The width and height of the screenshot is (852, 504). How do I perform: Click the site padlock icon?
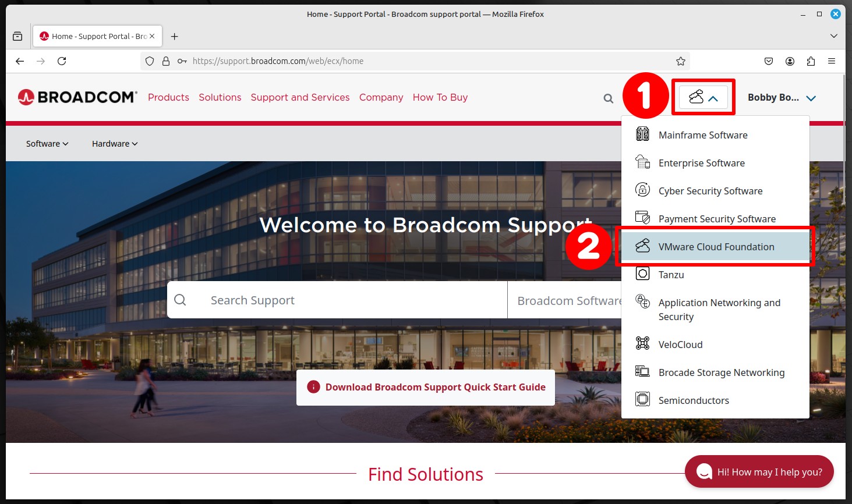(166, 61)
